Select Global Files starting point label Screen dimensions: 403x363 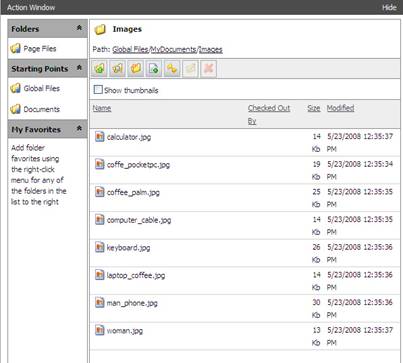pos(42,88)
